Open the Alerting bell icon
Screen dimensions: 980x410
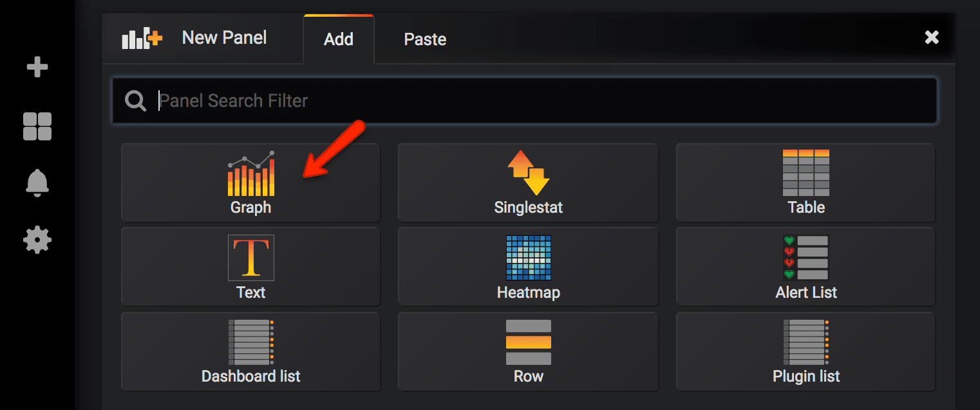tap(37, 183)
